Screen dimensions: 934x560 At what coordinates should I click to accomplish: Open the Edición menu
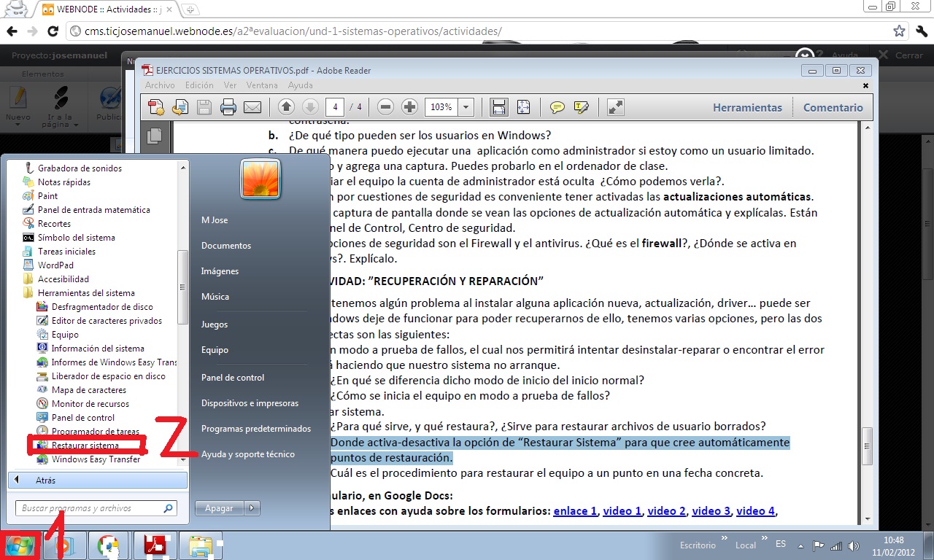[199, 85]
